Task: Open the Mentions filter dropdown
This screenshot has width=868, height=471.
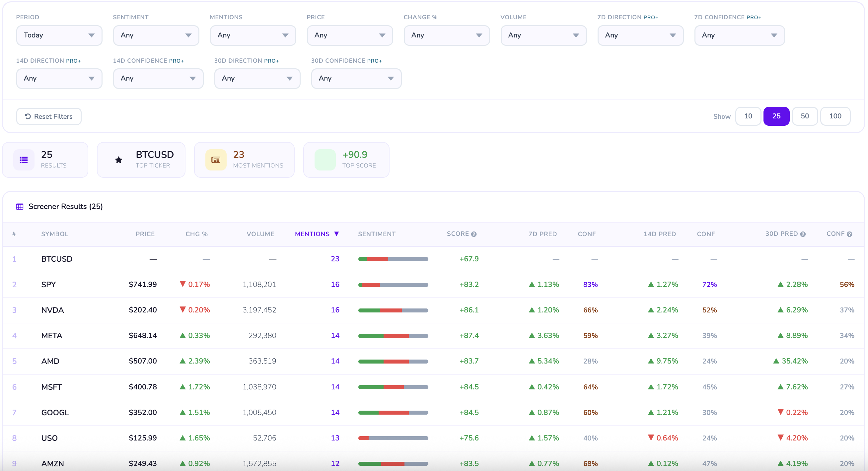Action: (x=253, y=35)
